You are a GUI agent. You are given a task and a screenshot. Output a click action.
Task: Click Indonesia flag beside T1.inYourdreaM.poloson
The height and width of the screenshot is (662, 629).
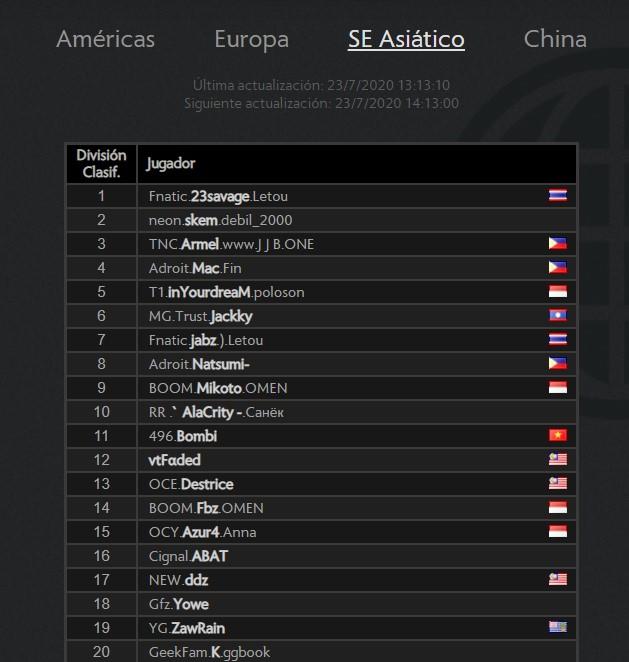(x=558, y=291)
